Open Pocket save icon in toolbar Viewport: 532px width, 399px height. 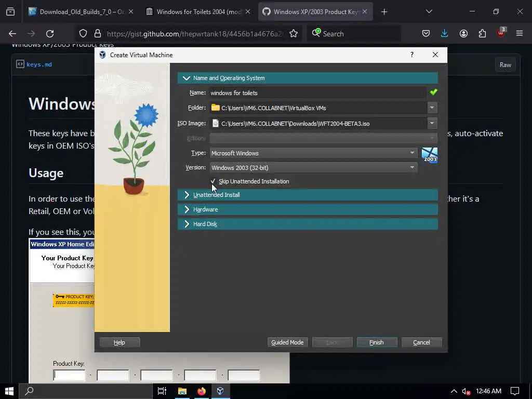426,34
